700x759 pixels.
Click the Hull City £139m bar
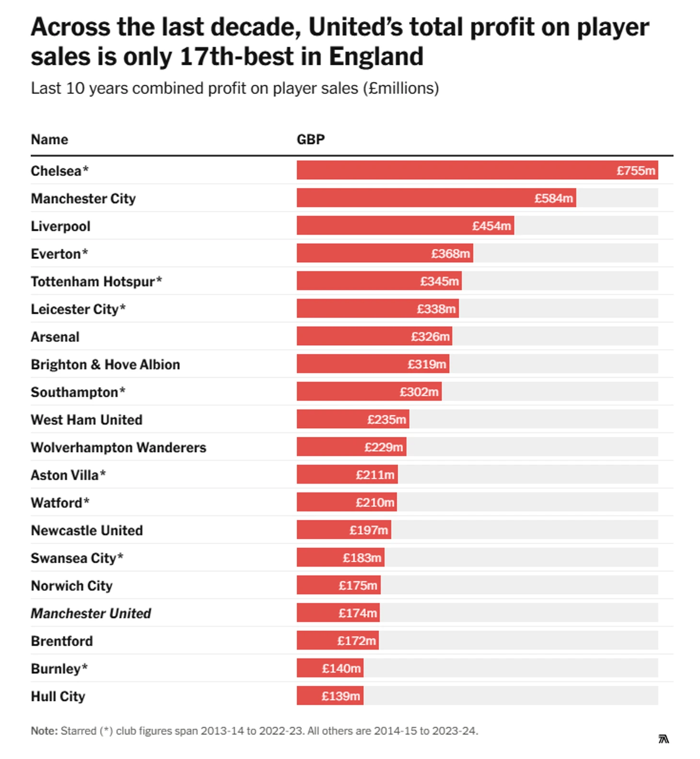click(330, 696)
